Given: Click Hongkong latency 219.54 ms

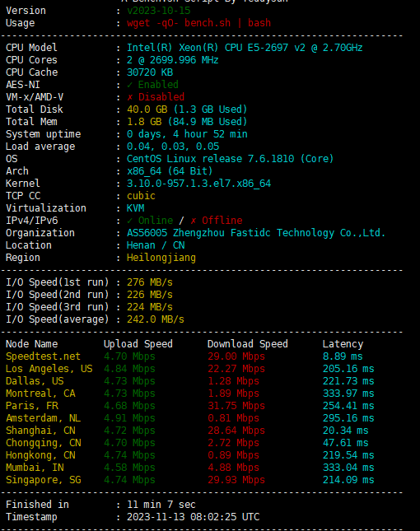Looking at the screenshot, I should coord(348,455).
